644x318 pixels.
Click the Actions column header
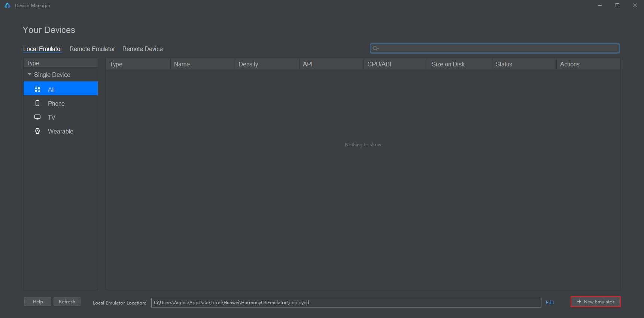tap(589, 64)
